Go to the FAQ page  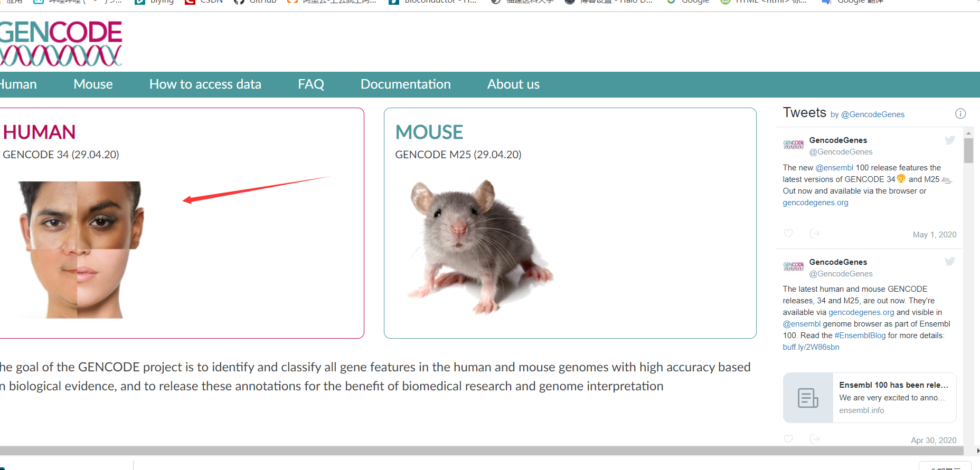pyautogui.click(x=311, y=84)
